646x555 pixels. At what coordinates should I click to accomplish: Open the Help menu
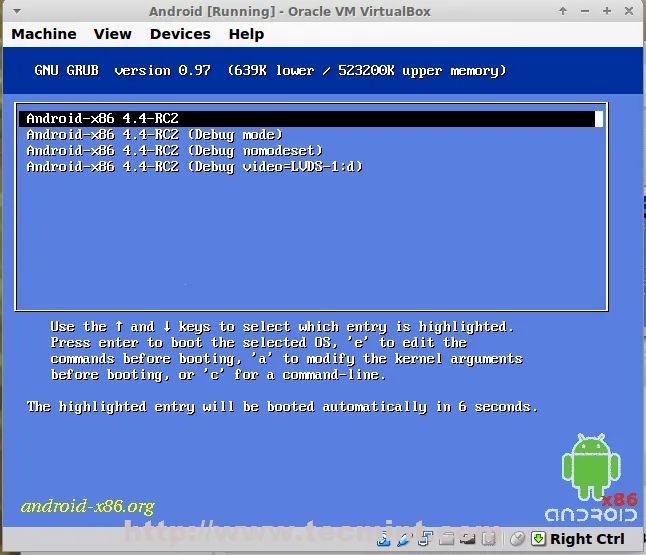pos(246,34)
